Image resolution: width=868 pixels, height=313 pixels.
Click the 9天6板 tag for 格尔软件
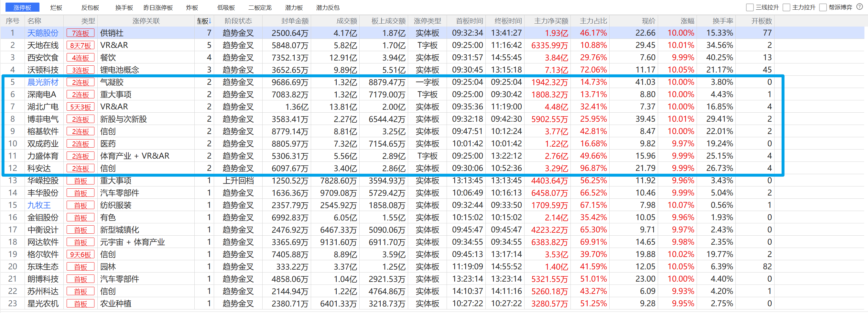click(x=80, y=255)
